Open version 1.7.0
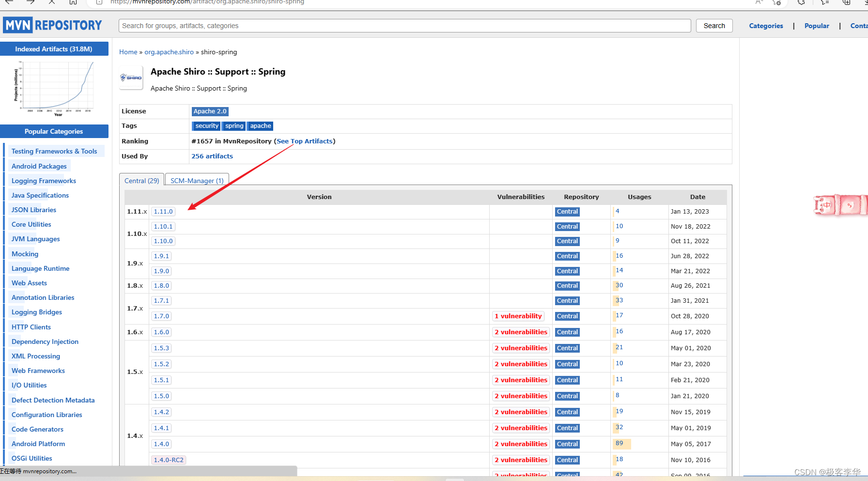The image size is (868, 481). tap(161, 316)
